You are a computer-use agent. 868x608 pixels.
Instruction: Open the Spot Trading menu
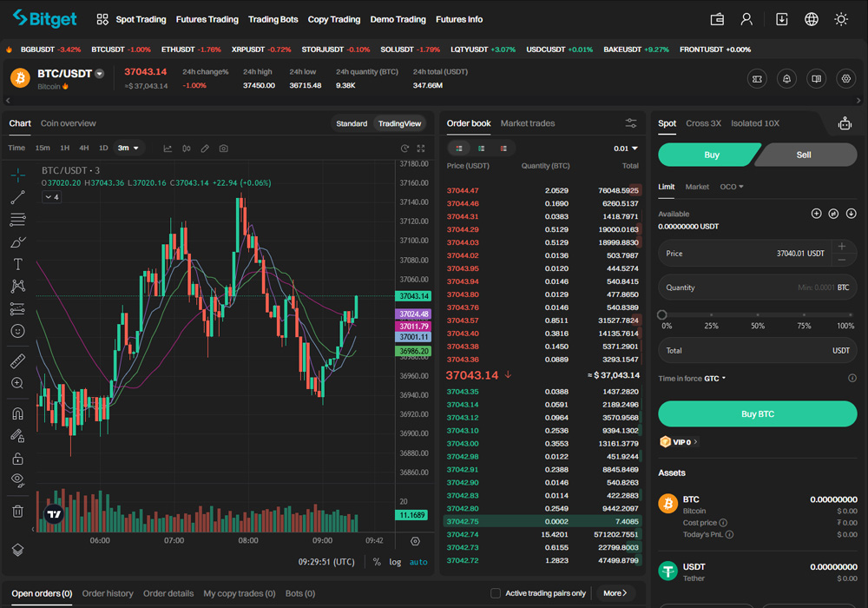[x=141, y=19]
